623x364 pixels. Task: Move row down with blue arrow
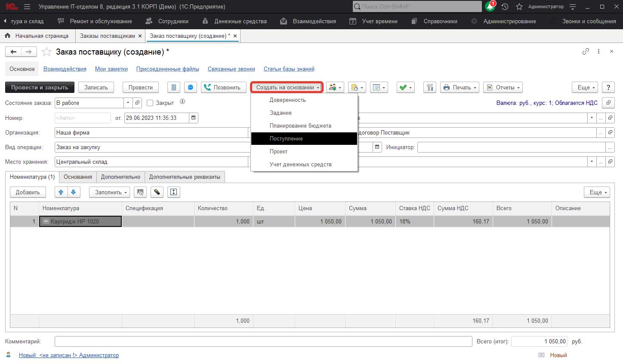coord(74,192)
